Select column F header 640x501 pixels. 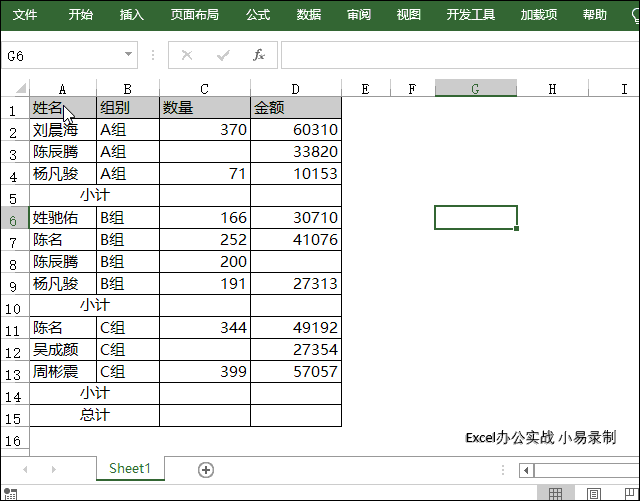(412, 89)
